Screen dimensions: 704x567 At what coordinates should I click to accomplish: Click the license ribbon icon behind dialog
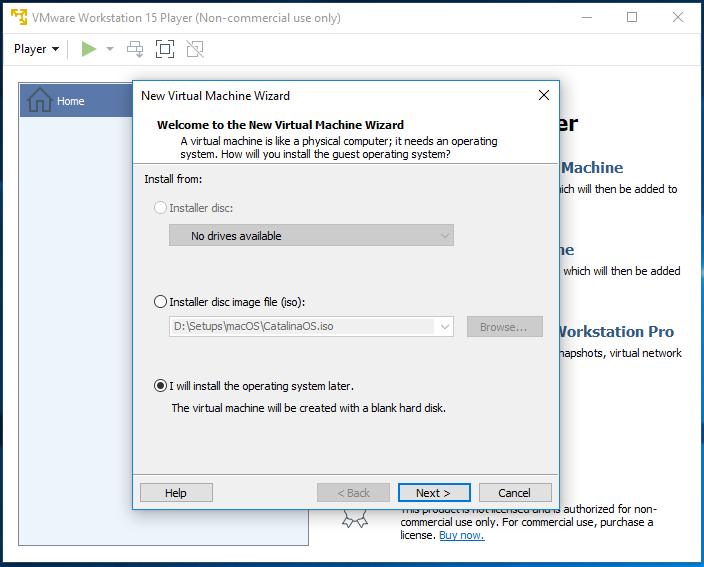point(355,519)
